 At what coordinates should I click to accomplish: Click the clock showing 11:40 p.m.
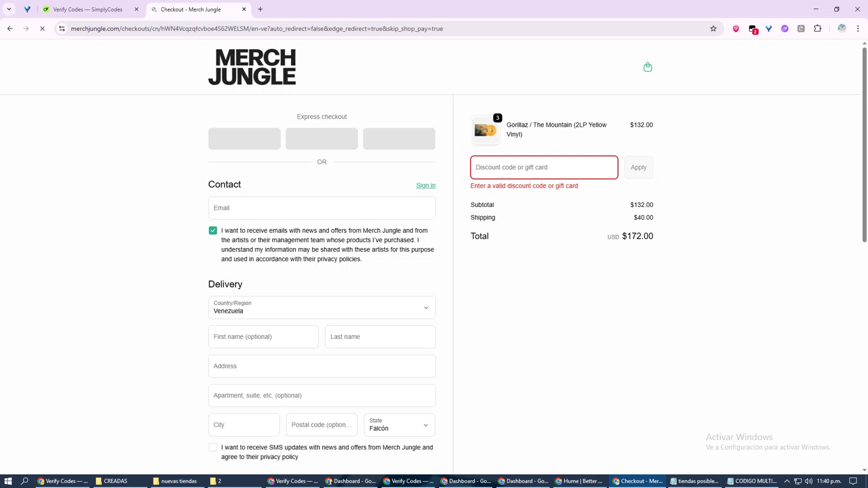[x=829, y=481]
